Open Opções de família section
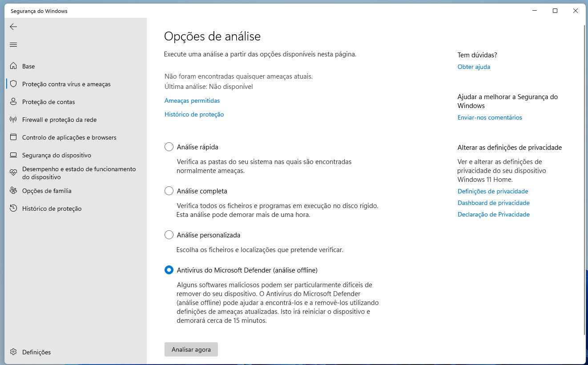The image size is (588, 365). pyautogui.click(x=76, y=191)
